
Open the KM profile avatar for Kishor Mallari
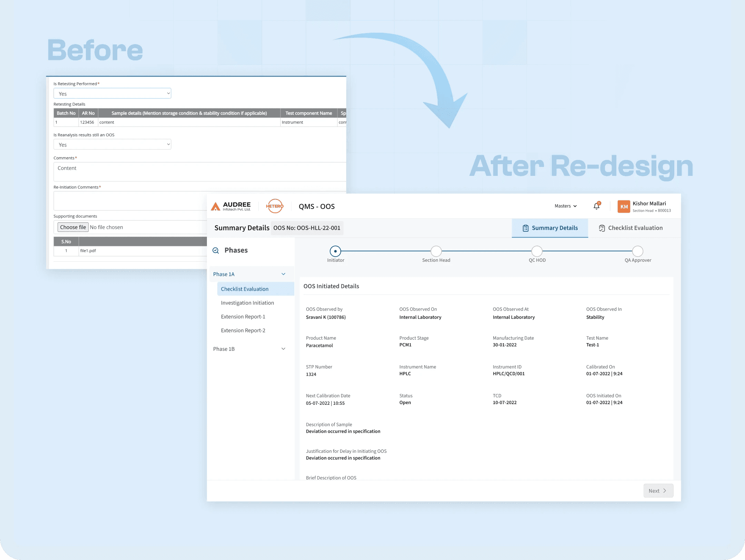tap(624, 206)
